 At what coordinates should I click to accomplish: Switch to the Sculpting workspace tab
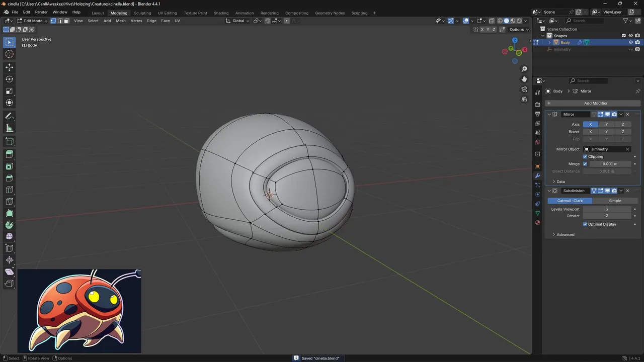click(x=142, y=13)
